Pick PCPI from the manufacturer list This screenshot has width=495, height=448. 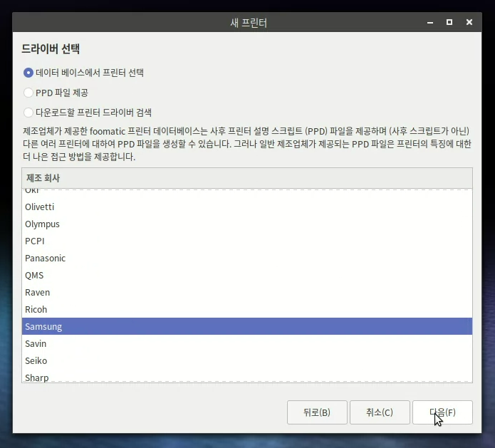pos(247,241)
